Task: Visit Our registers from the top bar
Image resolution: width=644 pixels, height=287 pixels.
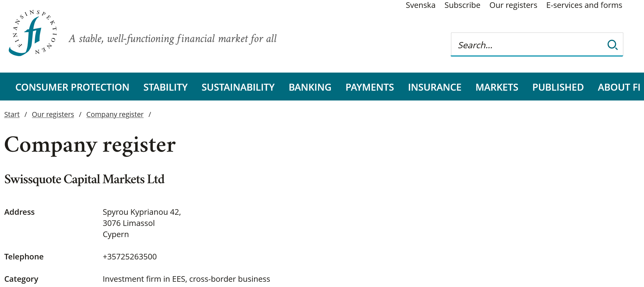Action: click(x=513, y=5)
